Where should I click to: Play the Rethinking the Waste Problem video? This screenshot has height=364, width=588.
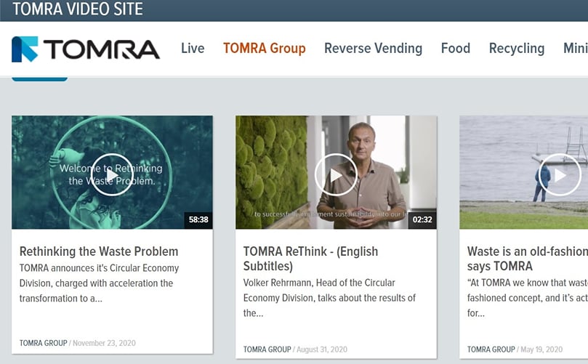(112, 174)
